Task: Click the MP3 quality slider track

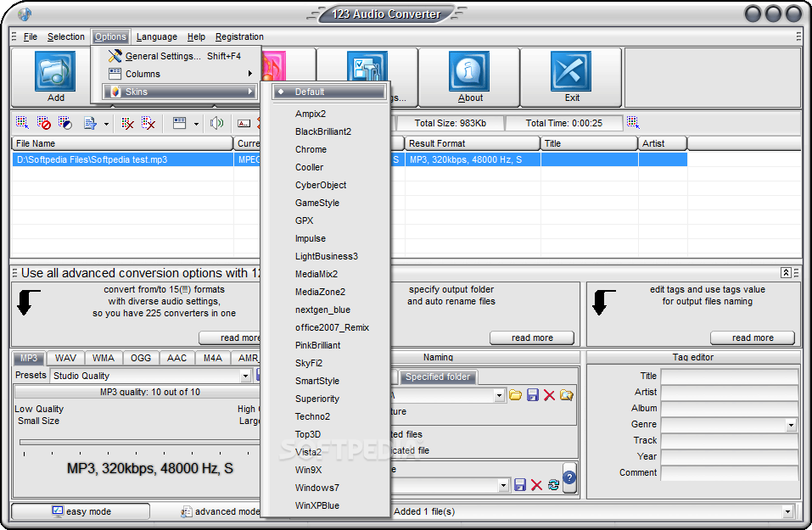Action: tap(140, 443)
